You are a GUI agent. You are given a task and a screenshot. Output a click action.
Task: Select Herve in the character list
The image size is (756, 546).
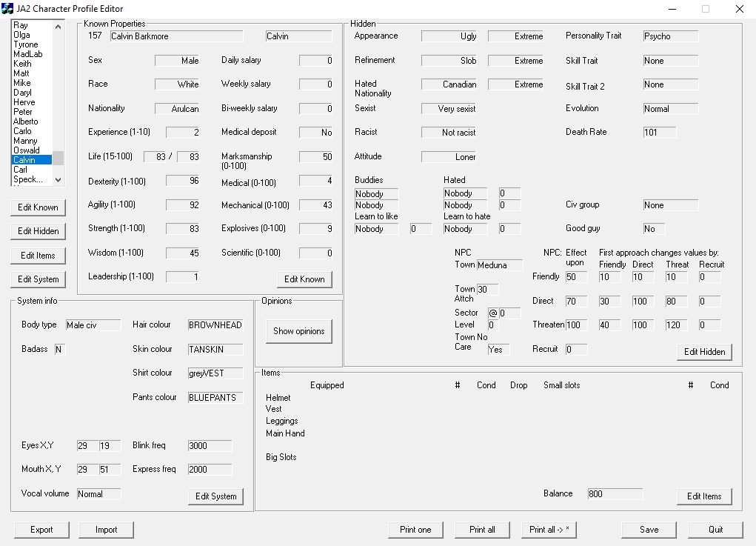(x=31, y=102)
